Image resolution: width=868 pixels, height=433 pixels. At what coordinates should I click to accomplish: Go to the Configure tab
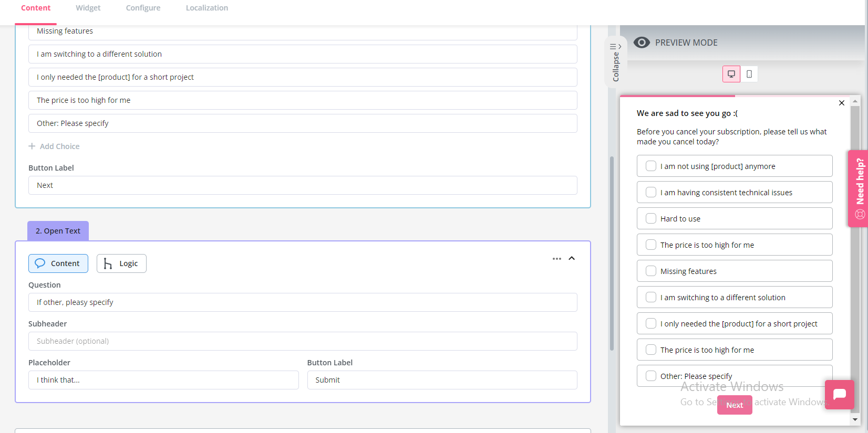pos(143,8)
